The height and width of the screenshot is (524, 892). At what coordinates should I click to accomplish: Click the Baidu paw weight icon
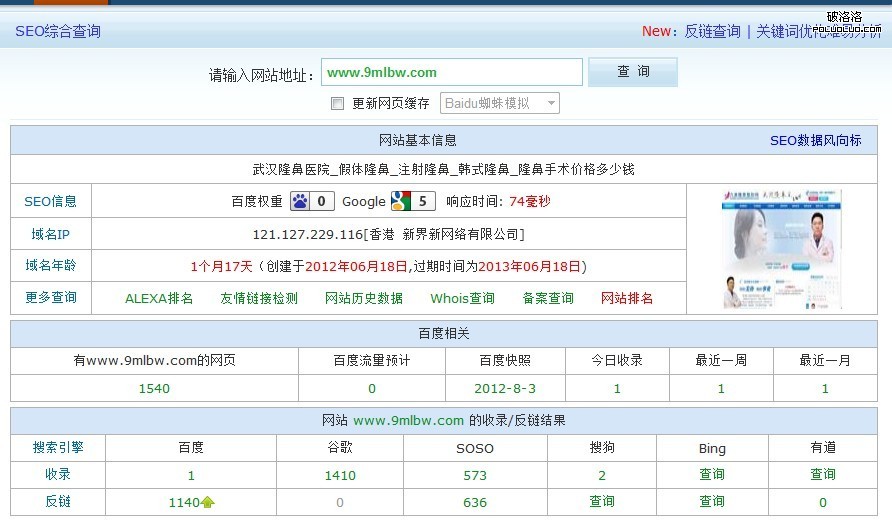point(312,201)
